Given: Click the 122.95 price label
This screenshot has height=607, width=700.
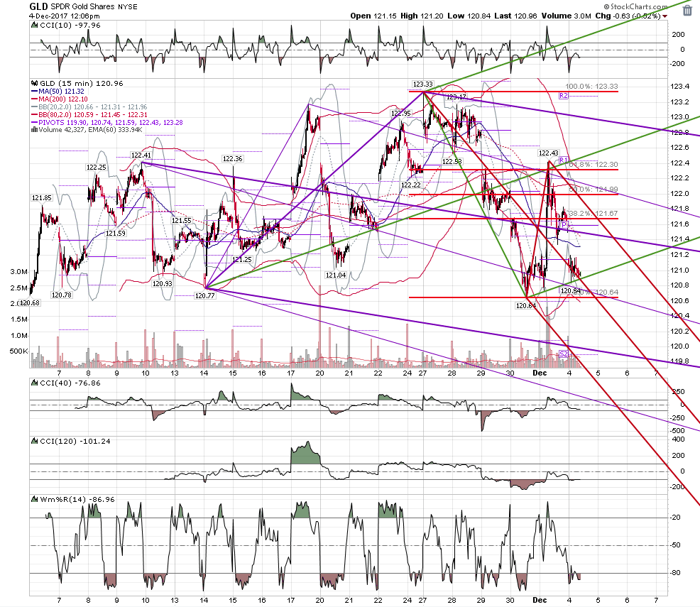Looking at the screenshot, I should click(x=400, y=114).
